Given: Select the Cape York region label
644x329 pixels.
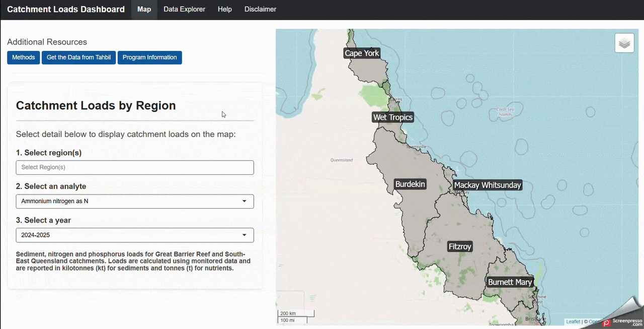Looking at the screenshot, I should (362, 53).
